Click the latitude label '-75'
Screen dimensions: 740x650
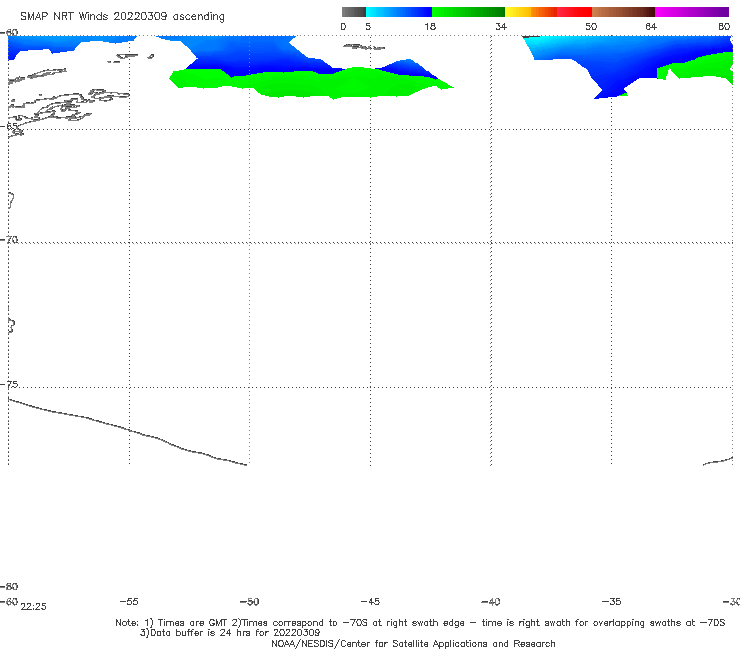coord(9,384)
